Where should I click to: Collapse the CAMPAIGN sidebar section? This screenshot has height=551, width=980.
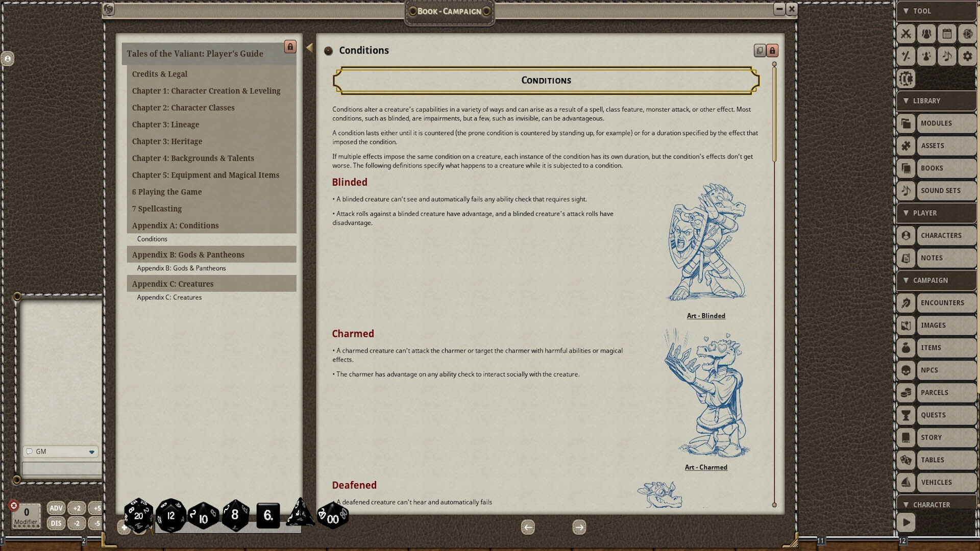coord(905,280)
